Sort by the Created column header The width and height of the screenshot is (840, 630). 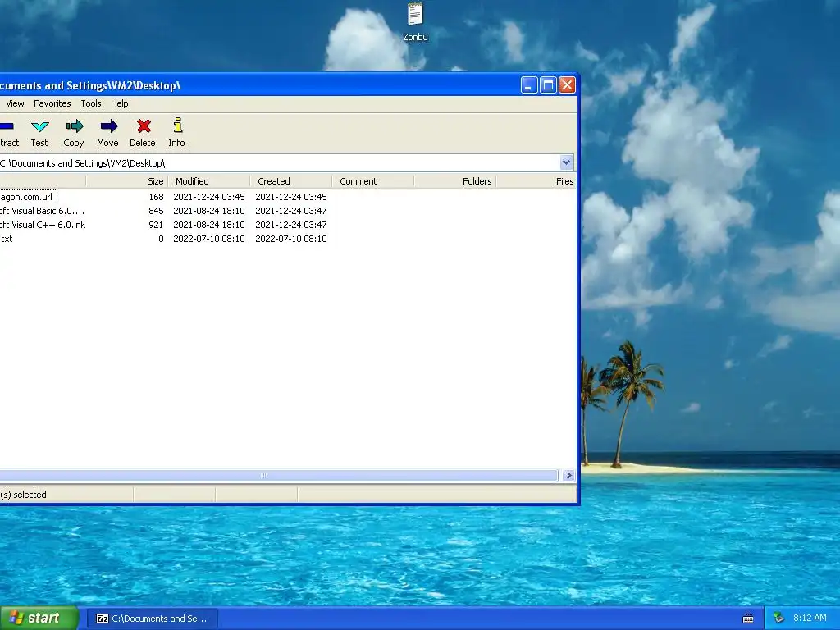tap(291, 181)
